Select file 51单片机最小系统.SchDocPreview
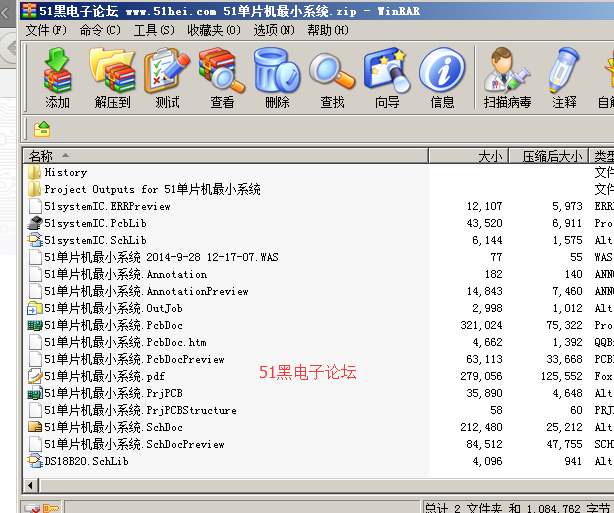Viewport: 614px width, 513px height. pyautogui.click(x=134, y=444)
